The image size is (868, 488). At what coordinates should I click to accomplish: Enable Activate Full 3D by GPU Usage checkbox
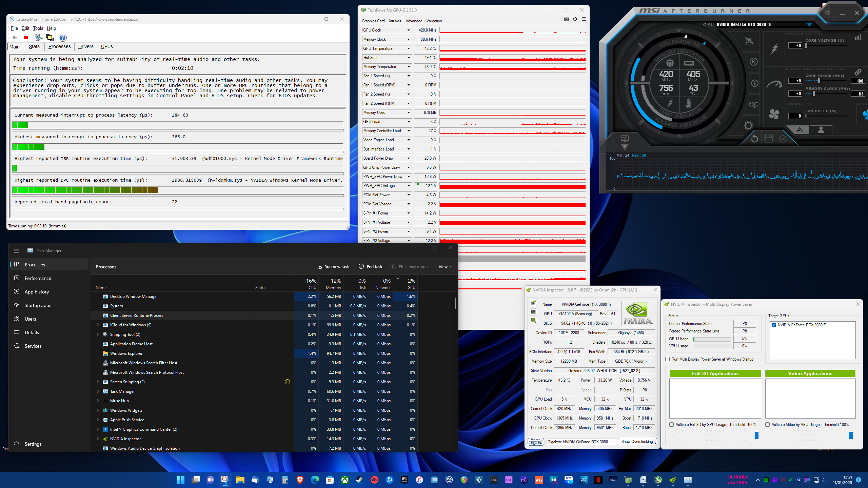coord(672,425)
